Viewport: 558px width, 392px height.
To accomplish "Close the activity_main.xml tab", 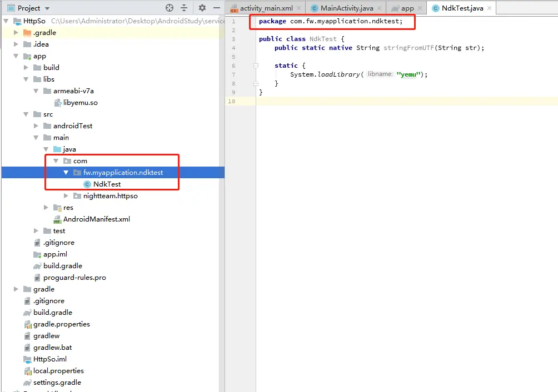I will (298, 8).
